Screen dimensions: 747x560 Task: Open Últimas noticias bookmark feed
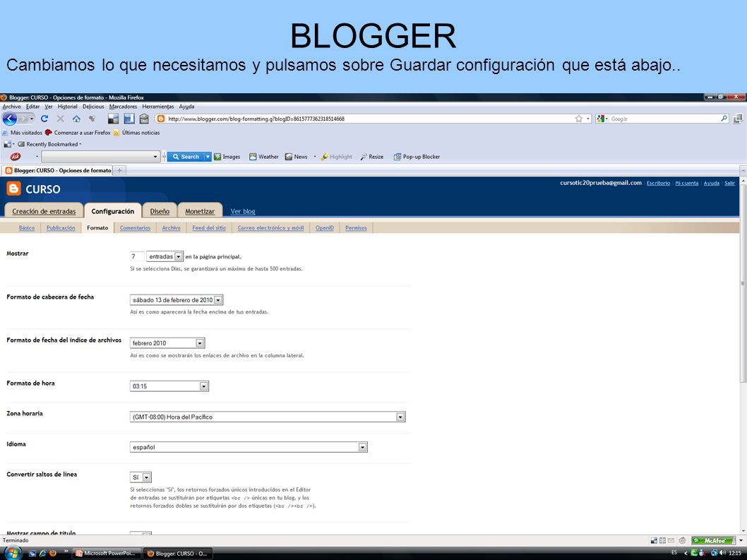coord(136,133)
